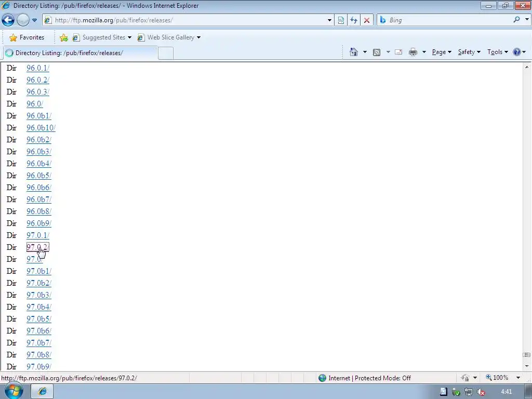This screenshot has height=399, width=532.
Task: Open the Help question mark menu
Action: 519,52
